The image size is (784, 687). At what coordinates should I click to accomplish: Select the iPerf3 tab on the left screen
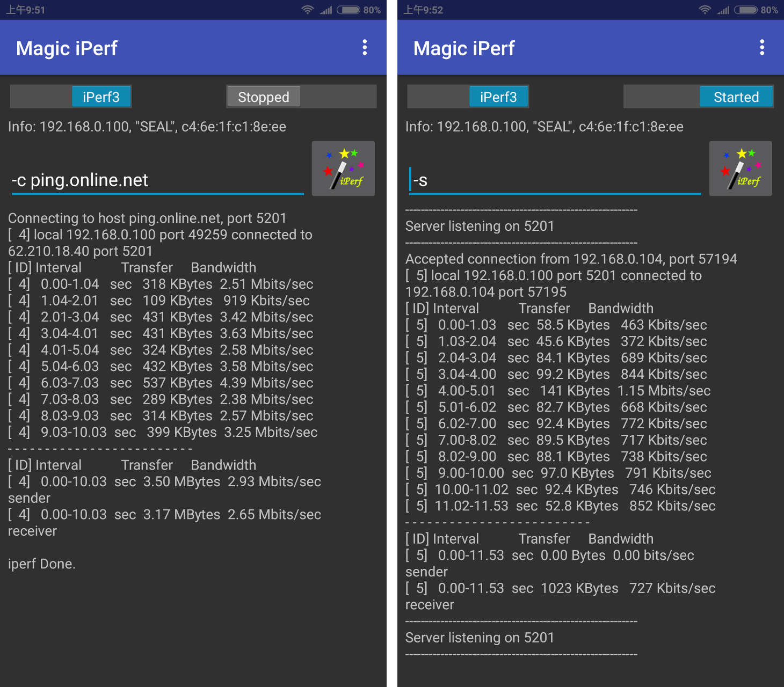pos(101,97)
